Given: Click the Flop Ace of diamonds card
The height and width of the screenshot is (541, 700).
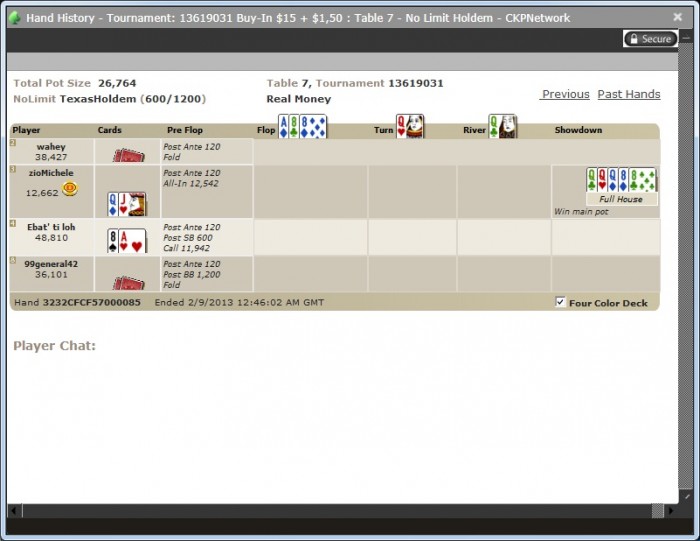Looking at the screenshot, I should [283, 126].
